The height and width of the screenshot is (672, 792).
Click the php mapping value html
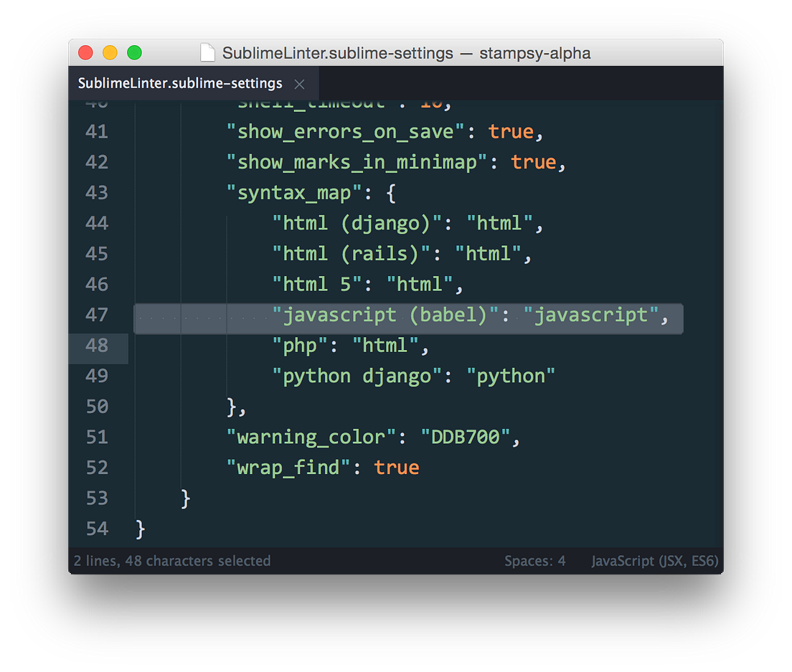[x=387, y=345]
